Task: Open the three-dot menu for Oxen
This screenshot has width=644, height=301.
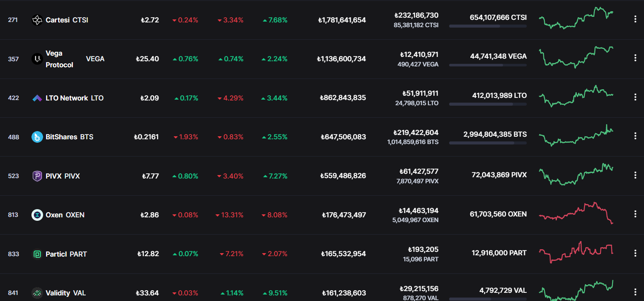Action: coord(635,214)
